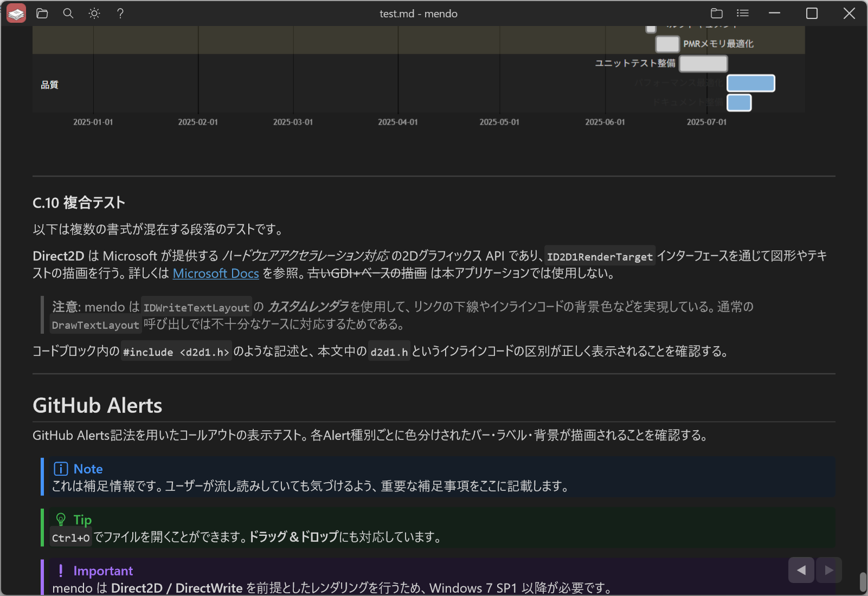Screen dimensions: 868x596
Task: Click the 品質 section label in gantt
Action: coord(49,85)
